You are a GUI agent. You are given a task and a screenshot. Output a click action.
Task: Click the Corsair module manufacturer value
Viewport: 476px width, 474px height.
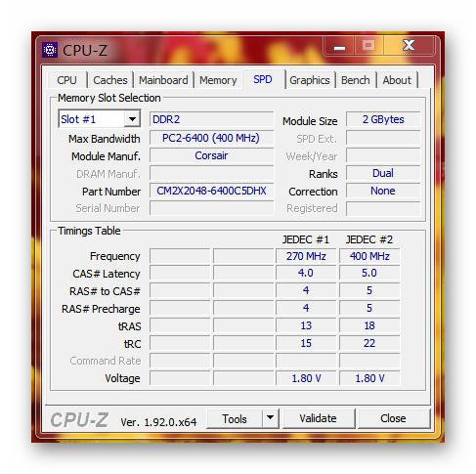tap(212, 155)
